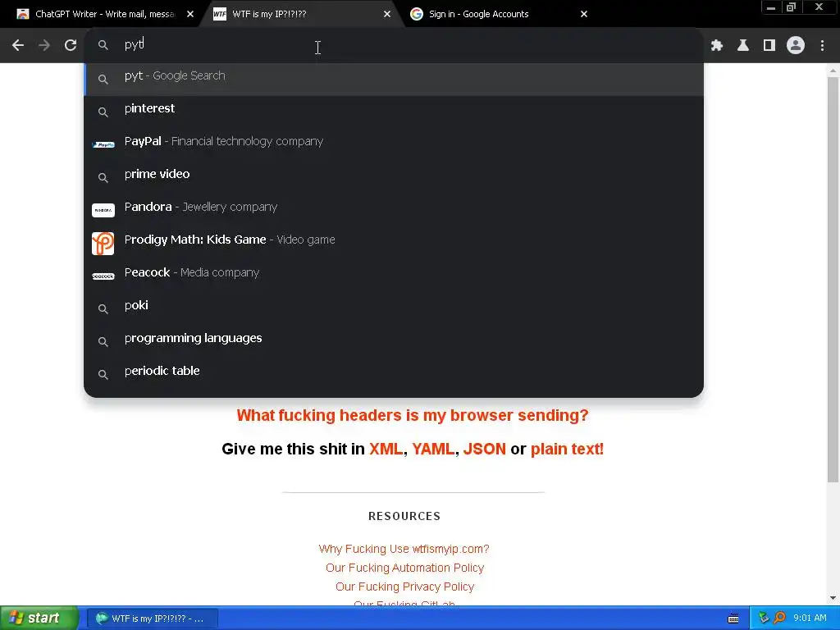Screen dimensions: 840x630
Task: Click the 9:01 AM taskbar clock
Action: click(x=810, y=619)
